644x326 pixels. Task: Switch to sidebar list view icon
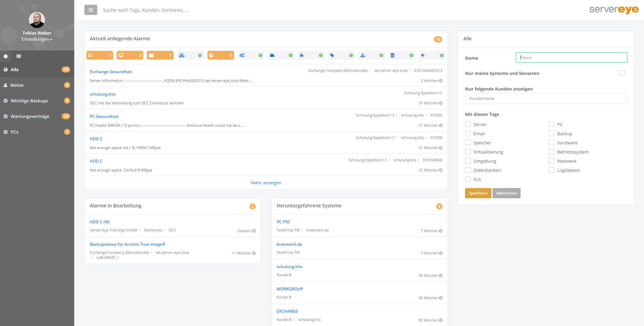click(19, 56)
